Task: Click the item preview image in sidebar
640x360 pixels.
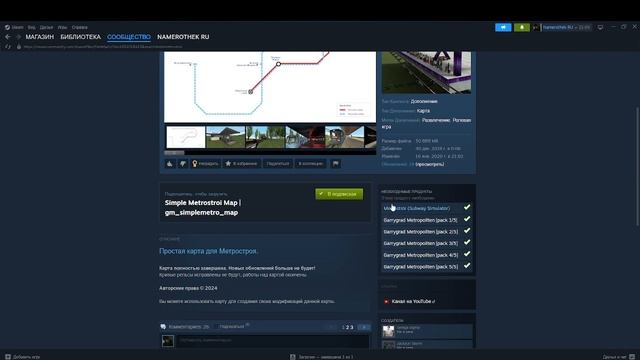Action: [426, 73]
